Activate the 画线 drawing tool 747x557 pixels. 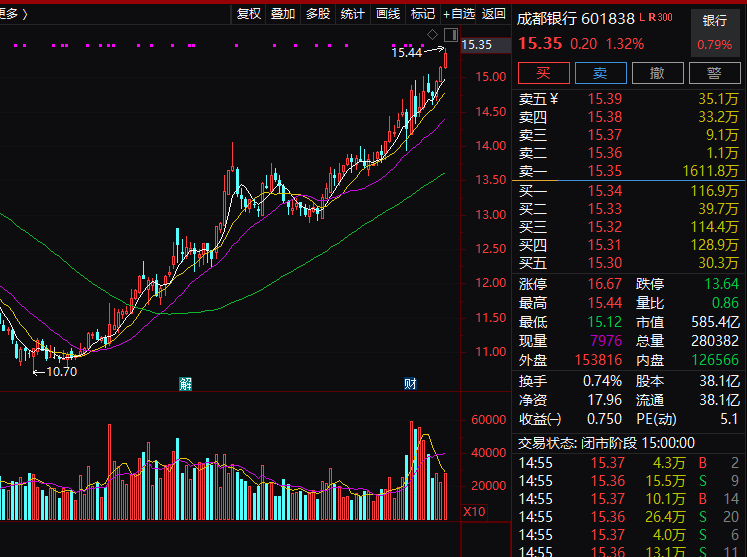(388, 14)
